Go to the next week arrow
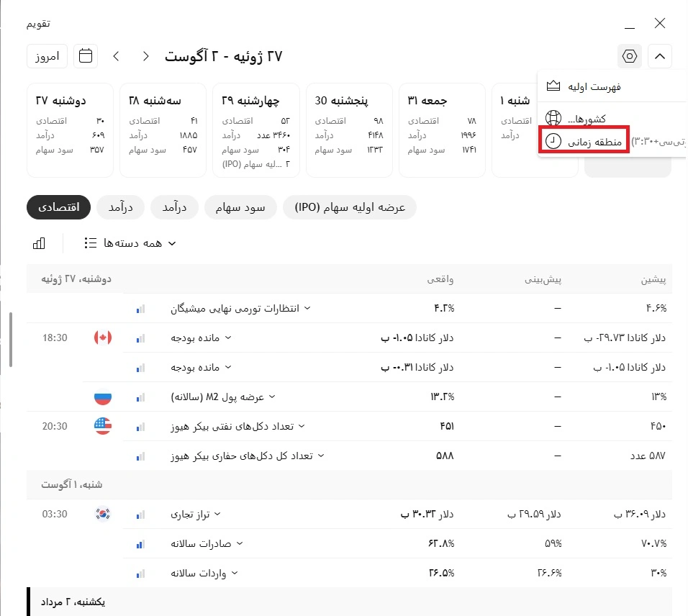The width and height of the screenshot is (688, 616). 145,56
